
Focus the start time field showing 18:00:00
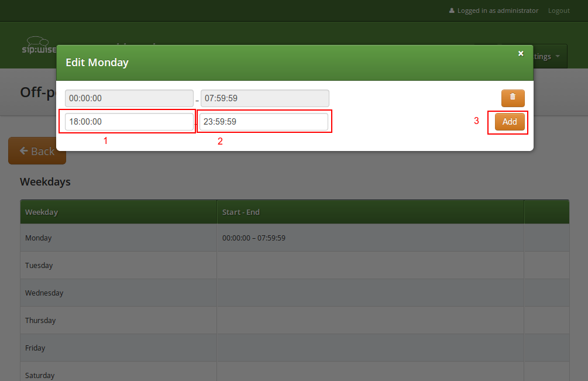click(x=129, y=122)
